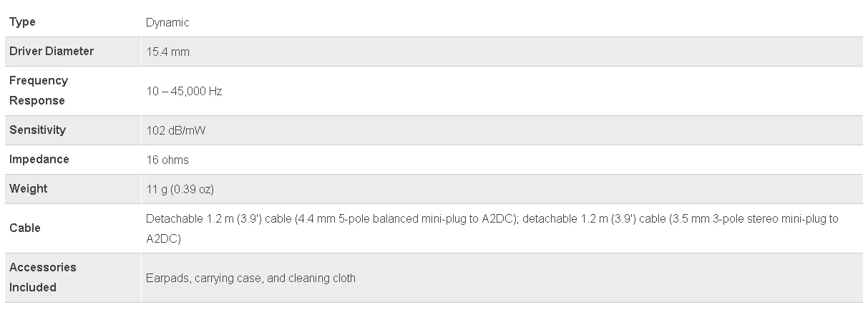Click the Weight label
Image resolution: width=868 pixels, height=315 pixels.
coord(29,189)
